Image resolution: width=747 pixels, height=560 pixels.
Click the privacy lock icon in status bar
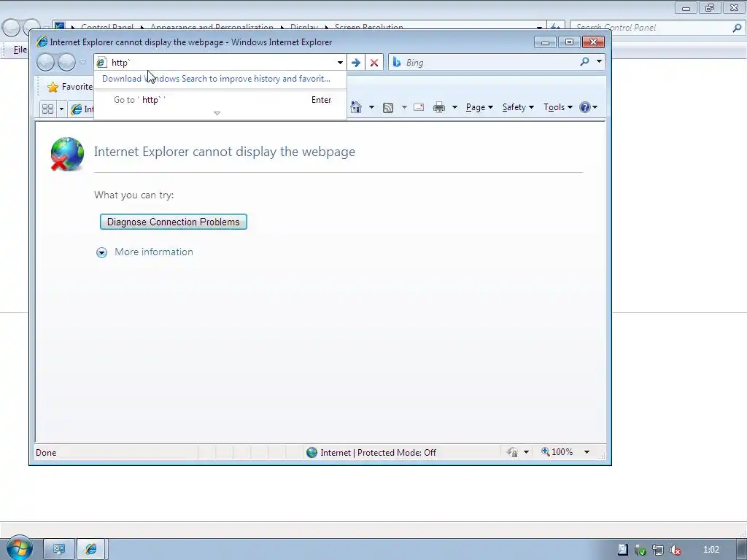513,452
